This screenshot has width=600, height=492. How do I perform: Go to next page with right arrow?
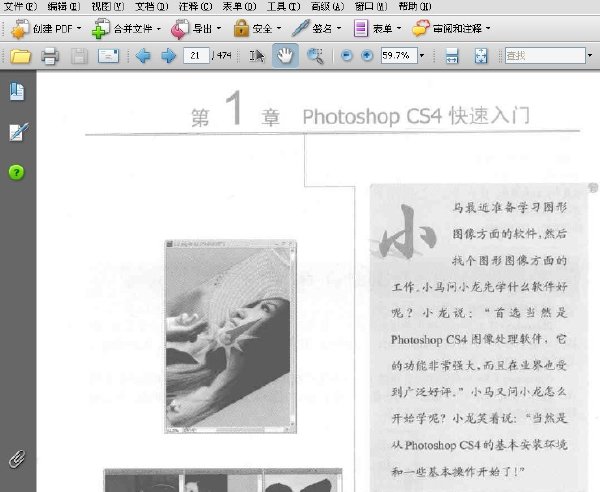(x=168, y=56)
